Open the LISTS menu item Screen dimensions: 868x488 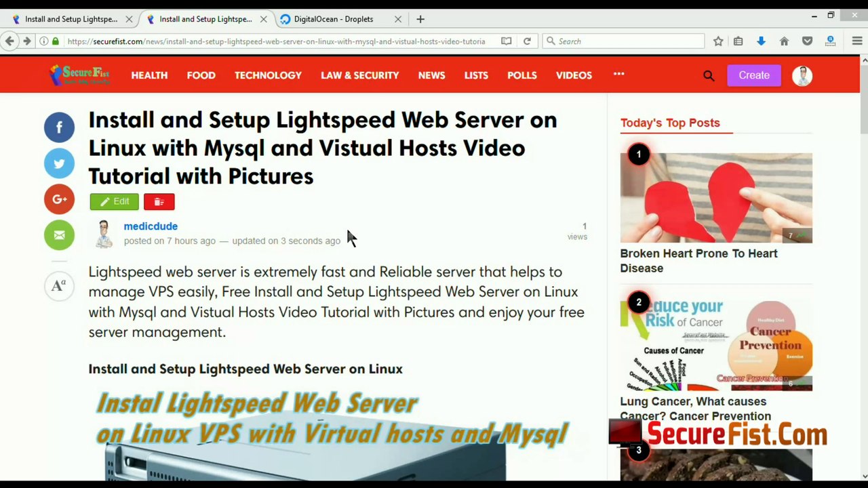(476, 75)
